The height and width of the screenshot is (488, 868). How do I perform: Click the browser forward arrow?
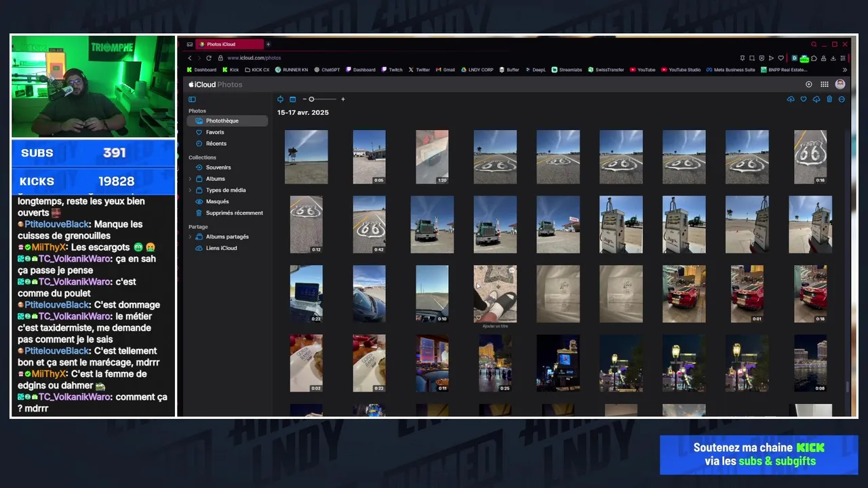199,58
